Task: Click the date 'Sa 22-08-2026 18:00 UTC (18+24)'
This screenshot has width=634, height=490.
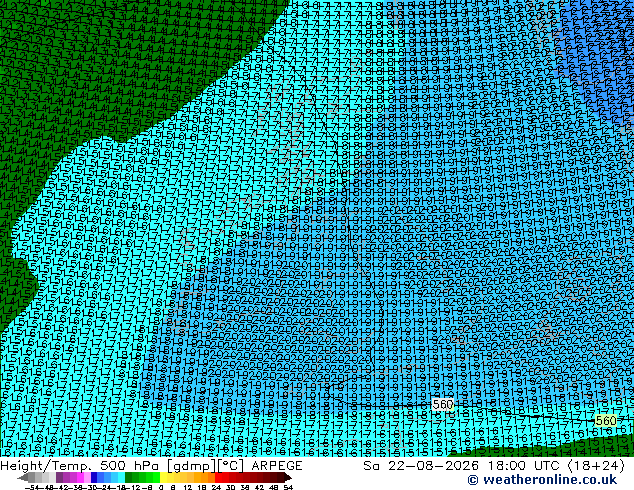Action: pos(494,466)
